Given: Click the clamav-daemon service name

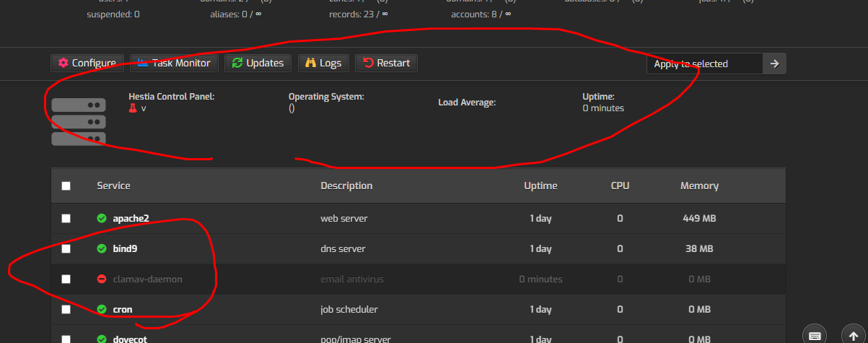Looking at the screenshot, I should (147, 279).
